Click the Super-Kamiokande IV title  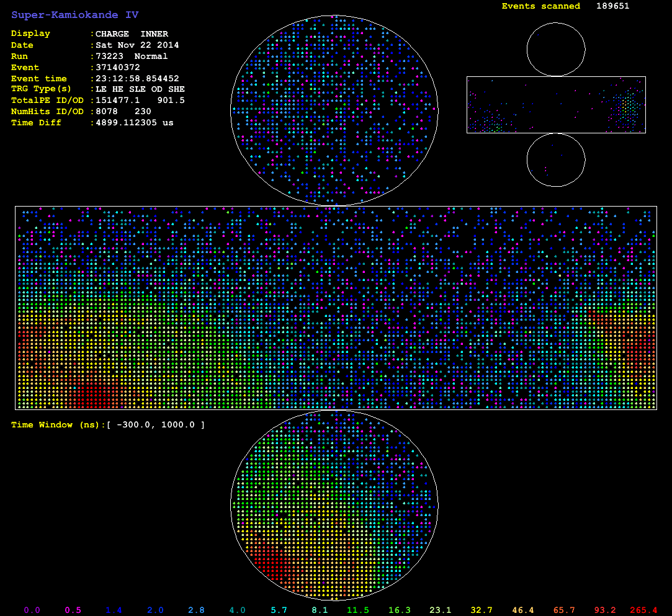74,15
